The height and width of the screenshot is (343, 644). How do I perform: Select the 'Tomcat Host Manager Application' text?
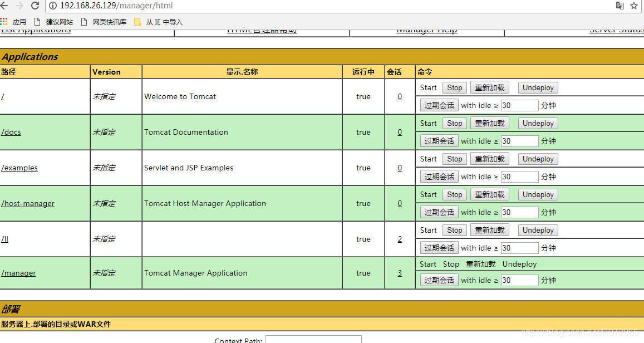205,204
